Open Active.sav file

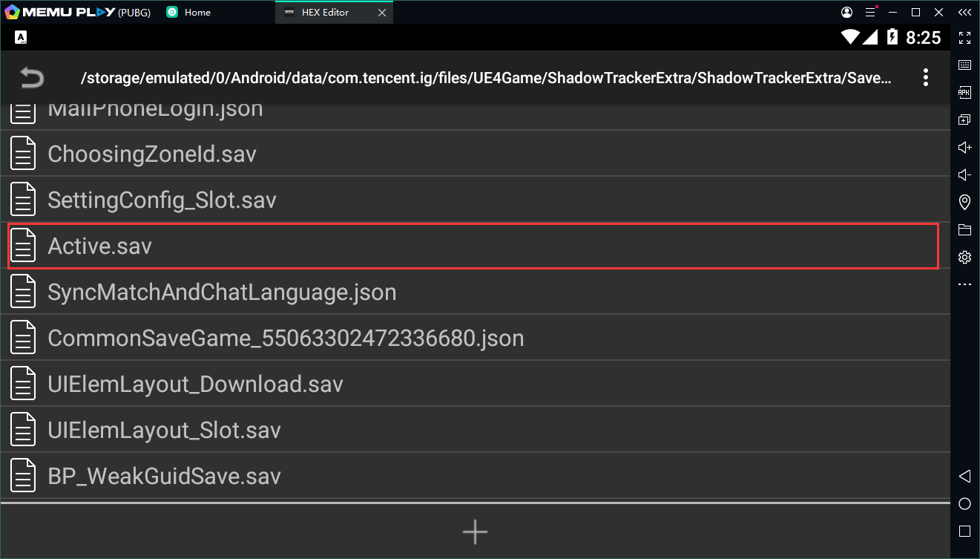(100, 246)
